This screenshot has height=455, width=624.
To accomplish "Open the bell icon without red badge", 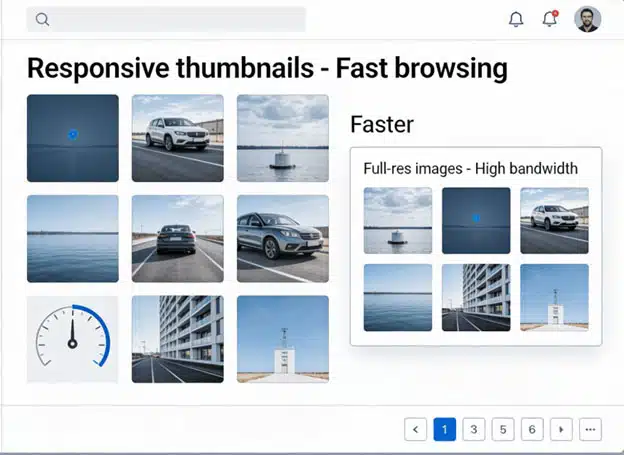I will click(516, 19).
